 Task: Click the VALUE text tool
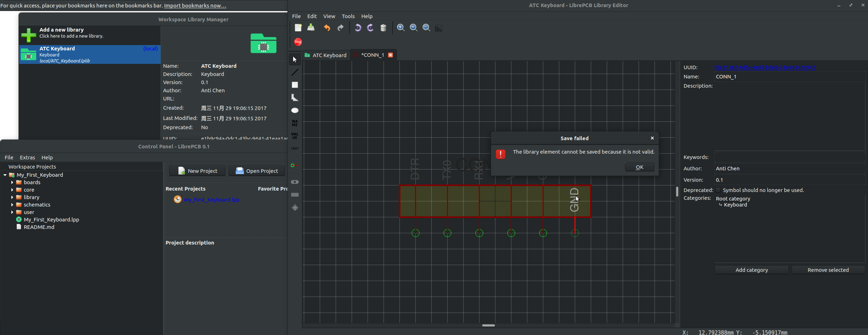[x=295, y=135]
